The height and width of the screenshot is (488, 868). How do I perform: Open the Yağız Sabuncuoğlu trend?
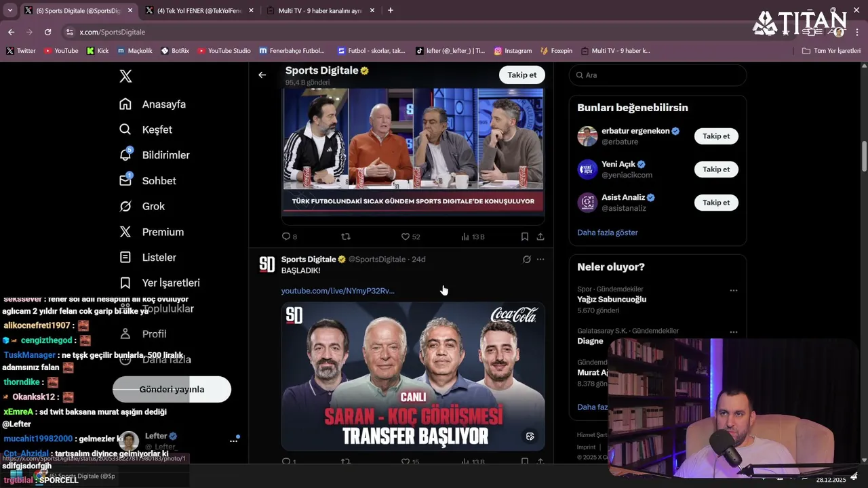(612, 300)
